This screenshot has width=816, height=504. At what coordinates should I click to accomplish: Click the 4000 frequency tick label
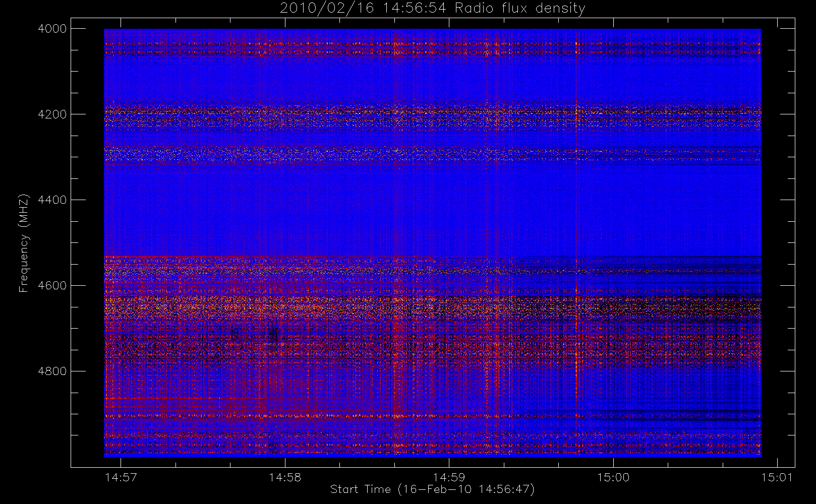[52, 29]
